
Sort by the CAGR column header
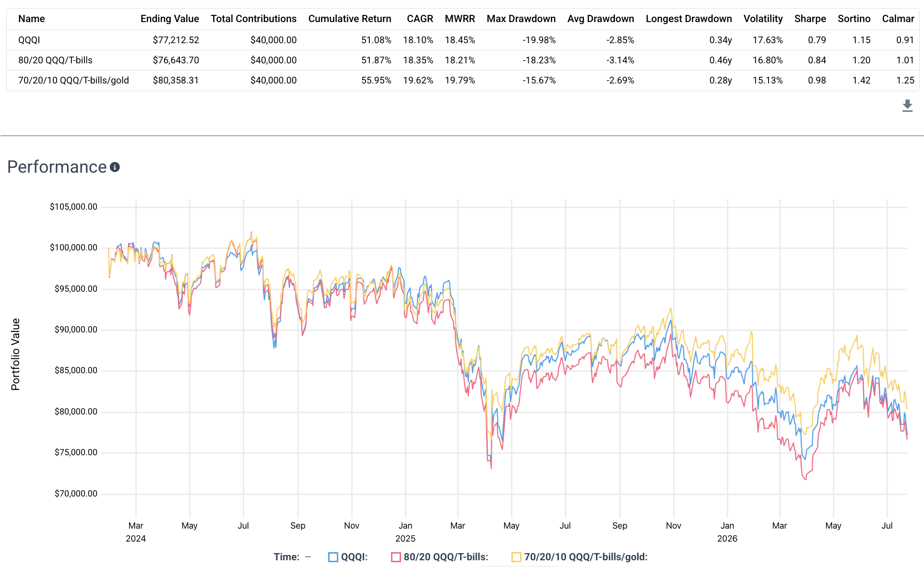coord(420,19)
